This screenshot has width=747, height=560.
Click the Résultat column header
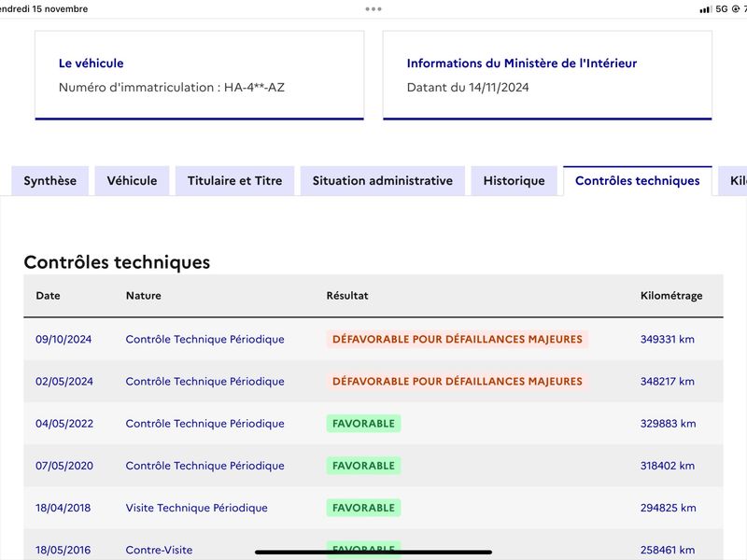[x=347, y=296]
